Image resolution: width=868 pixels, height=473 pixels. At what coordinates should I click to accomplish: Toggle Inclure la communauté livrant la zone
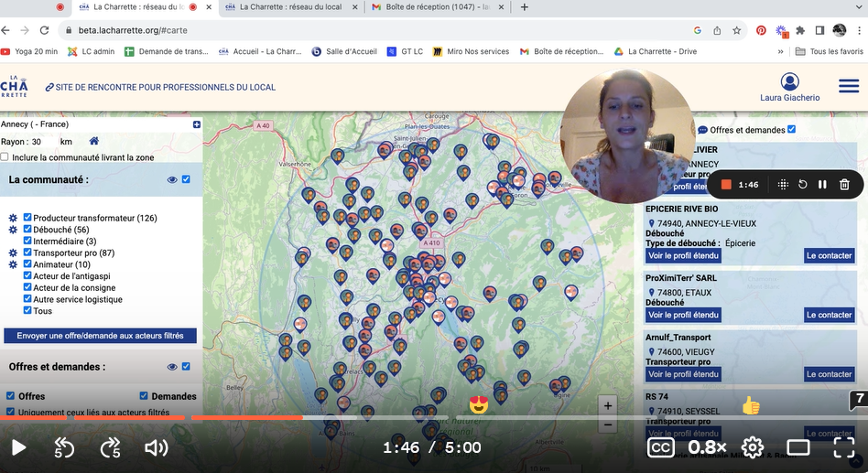click(x=5, y=157)
